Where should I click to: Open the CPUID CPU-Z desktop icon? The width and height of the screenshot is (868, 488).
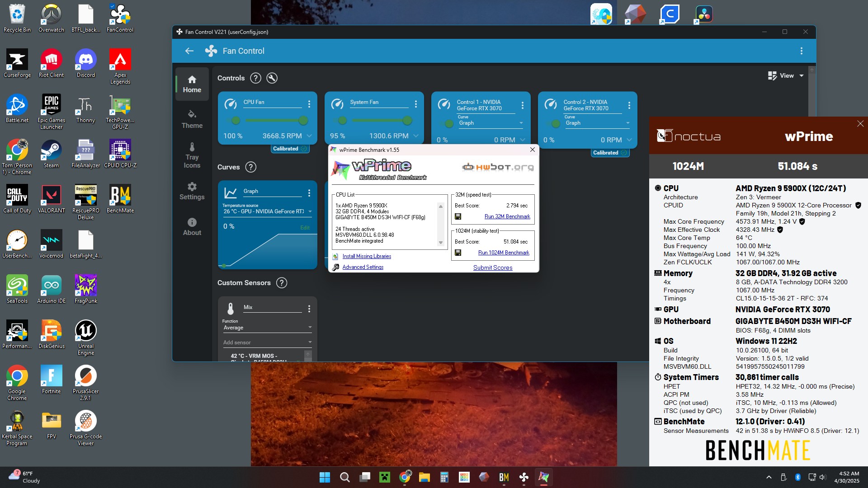[x=120, y=154]
